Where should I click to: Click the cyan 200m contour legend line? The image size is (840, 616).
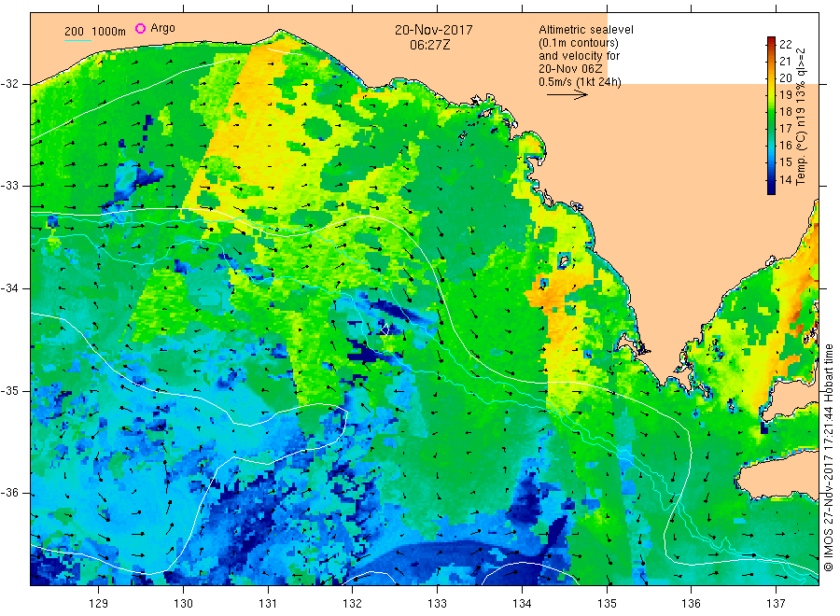pyautogui.click(x=77, y=39)
